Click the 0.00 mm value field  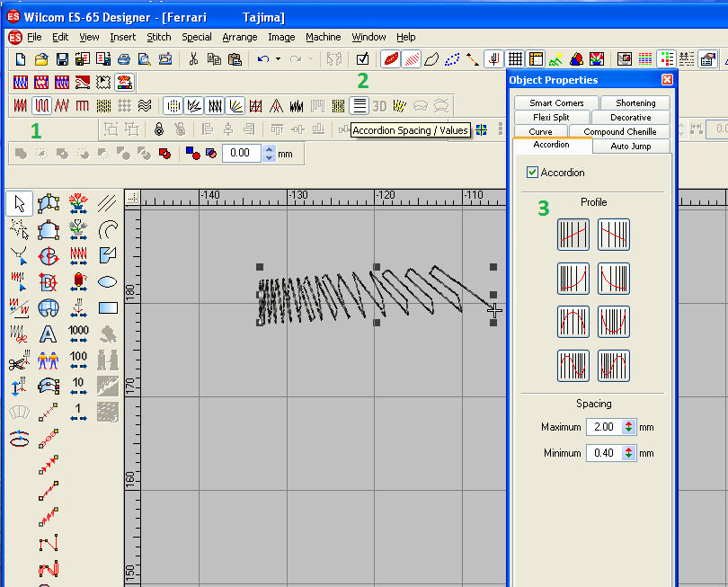click(240, 153)
